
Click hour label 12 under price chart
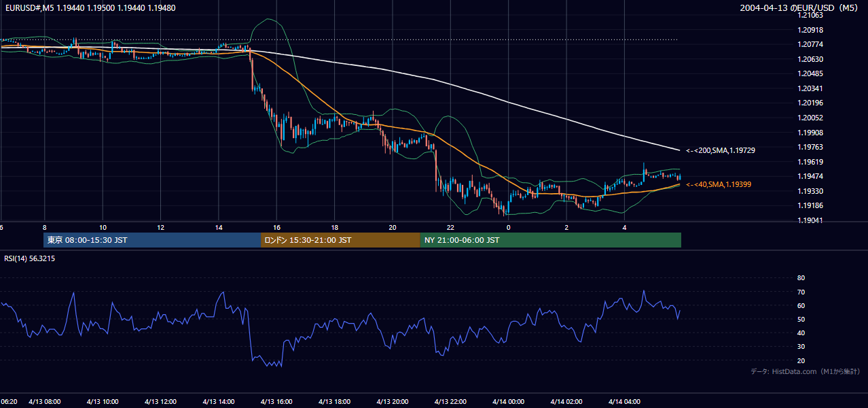(x=160, y=227)
